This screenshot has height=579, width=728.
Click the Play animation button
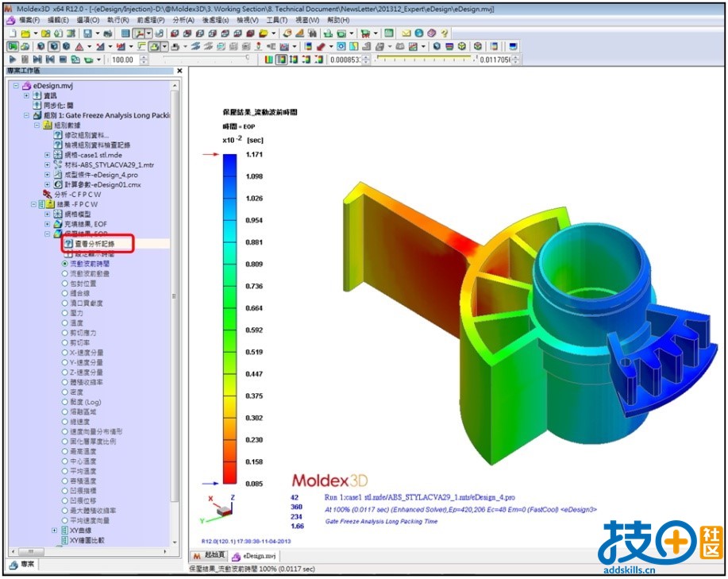pyautogui.click(x=13, y=60)
